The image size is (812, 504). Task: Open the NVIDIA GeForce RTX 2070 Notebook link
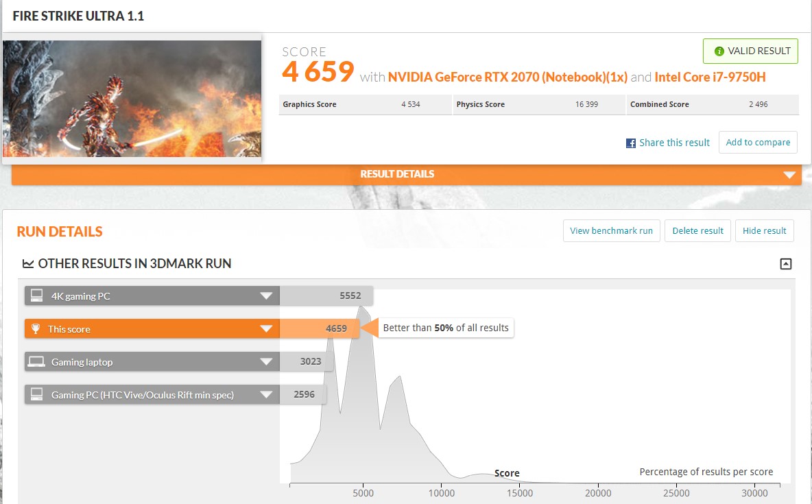tap(508, 77)
